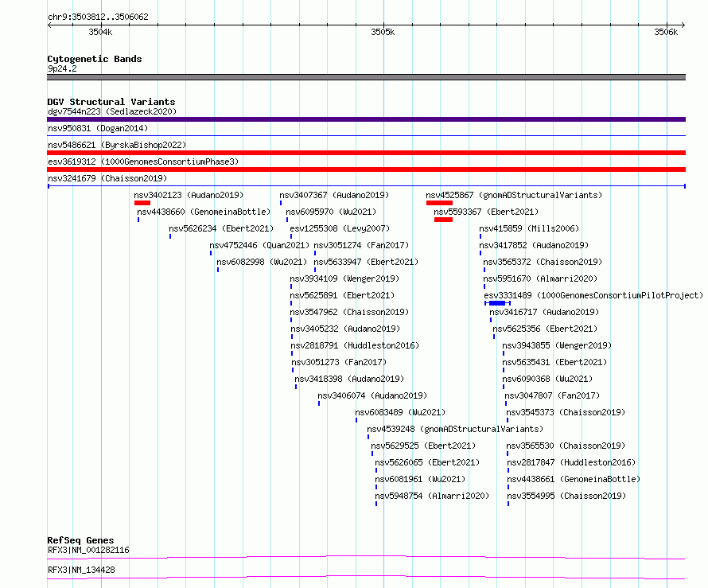The image size is (708, 588).
Task: Select nsv5626065 (Ebert2021) variant
Action: coord(428,462)
